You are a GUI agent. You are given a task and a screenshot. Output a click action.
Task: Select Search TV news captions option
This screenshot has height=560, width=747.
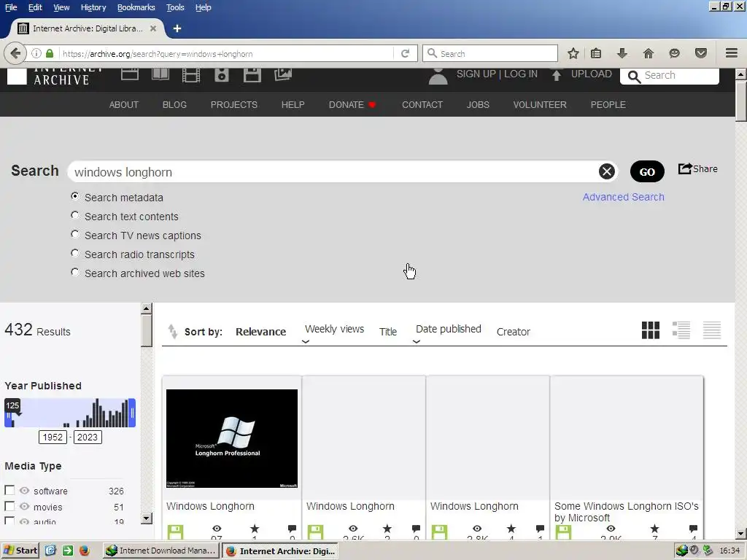tap(75, 234)
